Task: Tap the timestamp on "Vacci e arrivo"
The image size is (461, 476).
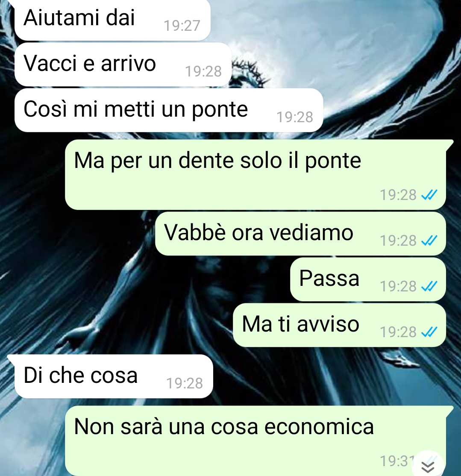Action: tap(203, 71)
